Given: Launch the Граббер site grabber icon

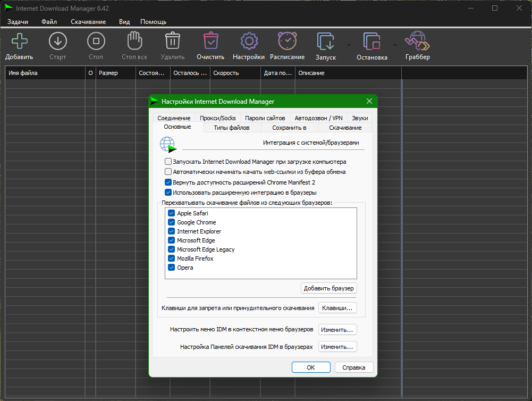Looking at the screenshot, I should click(417, 41).
